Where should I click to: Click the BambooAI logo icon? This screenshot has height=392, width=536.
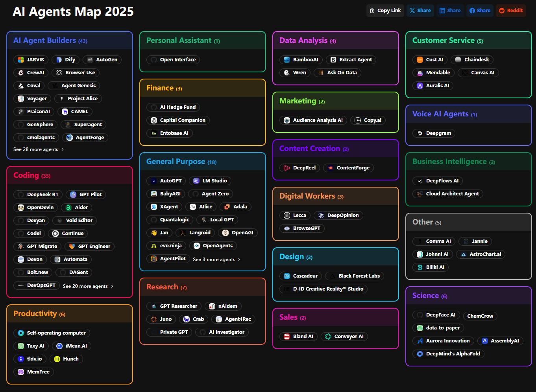tap(287, 60)
